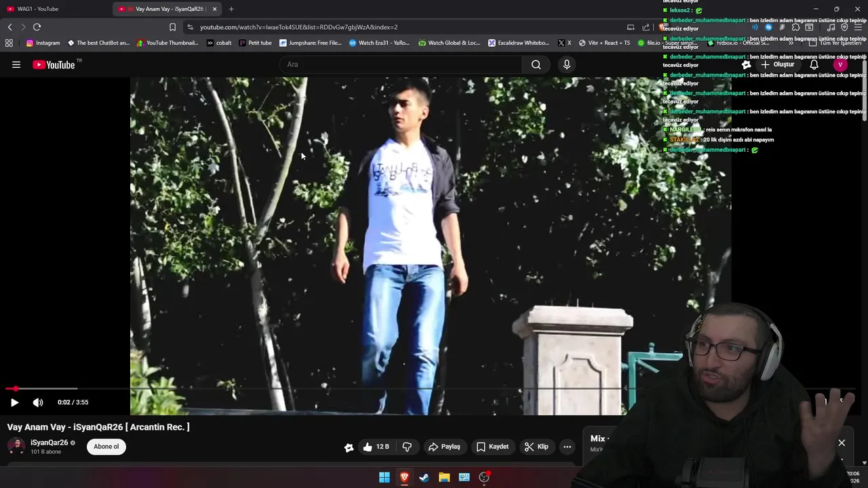Screen dimensions: 868x488
Task: Mute the video using the speaker icon
Action: point(38,402)
